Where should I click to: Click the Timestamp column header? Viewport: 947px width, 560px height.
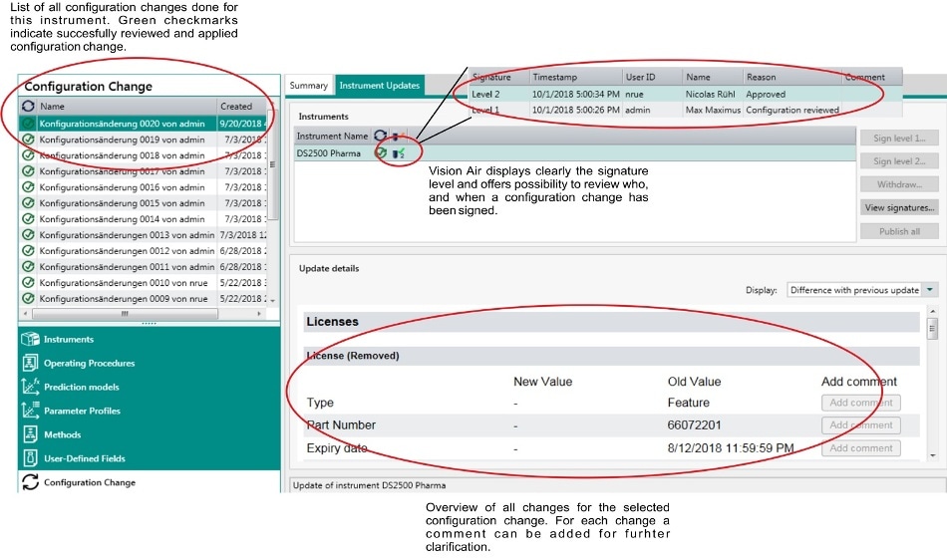(x=575, y=78)
